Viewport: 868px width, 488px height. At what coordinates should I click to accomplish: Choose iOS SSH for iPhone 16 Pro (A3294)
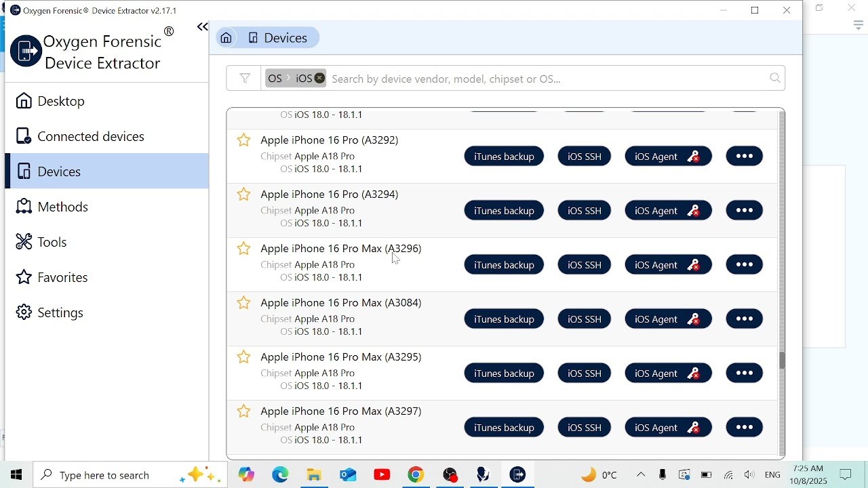pyautogui.click(x=585, y=211)
